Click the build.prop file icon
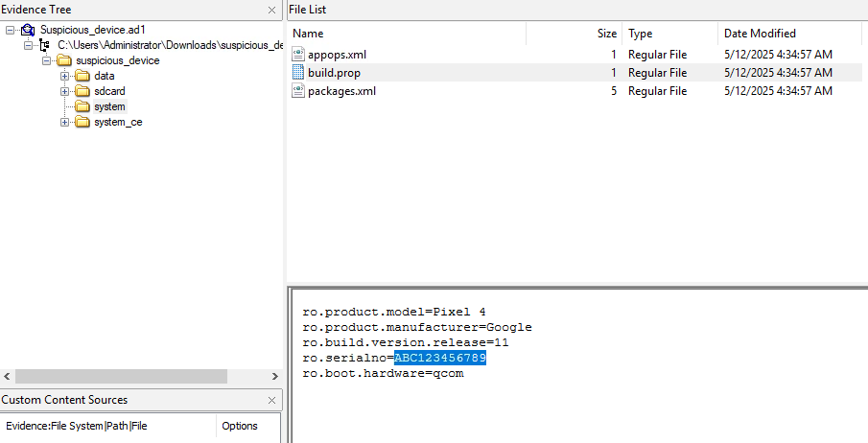 pyautogui.click(x=298, y=73)
